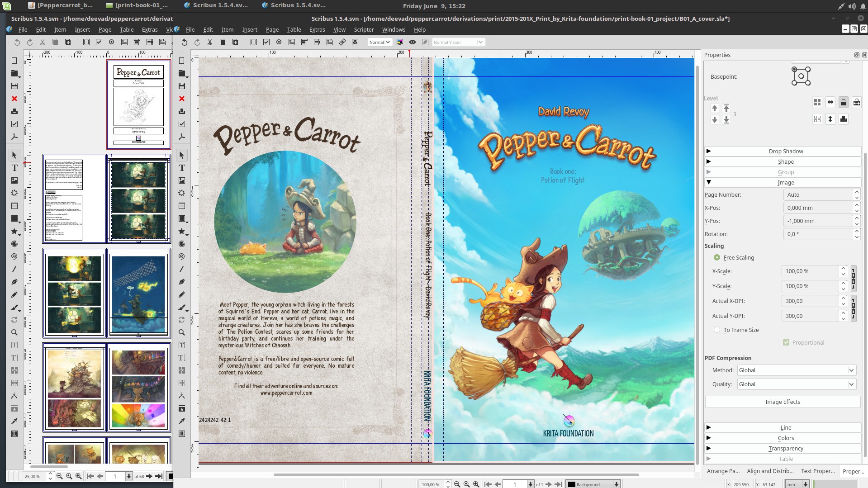Image resolution: width=868 pixels, height=488 pixels.
Task: Click the color management monitor icon
Action: pyautogui.click(x=399, y=42)
